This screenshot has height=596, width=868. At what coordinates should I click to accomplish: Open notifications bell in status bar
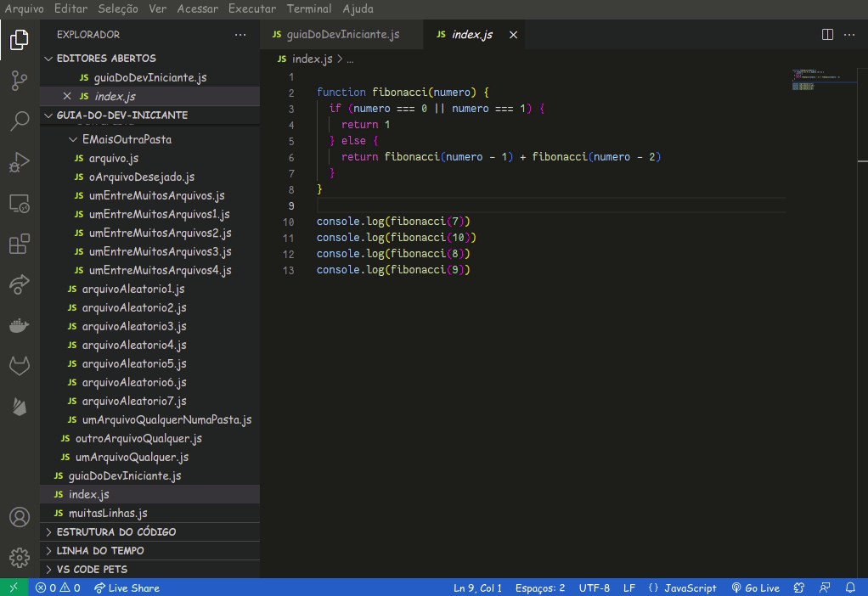coord(850,588)
